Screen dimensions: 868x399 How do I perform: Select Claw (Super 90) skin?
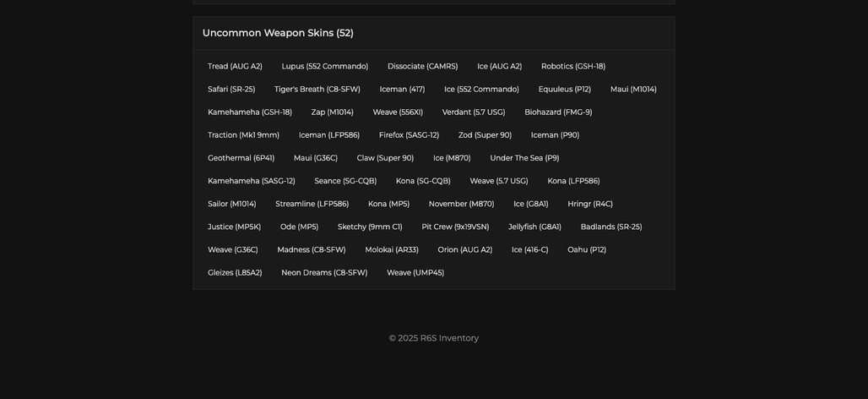(x=385, y=158)
